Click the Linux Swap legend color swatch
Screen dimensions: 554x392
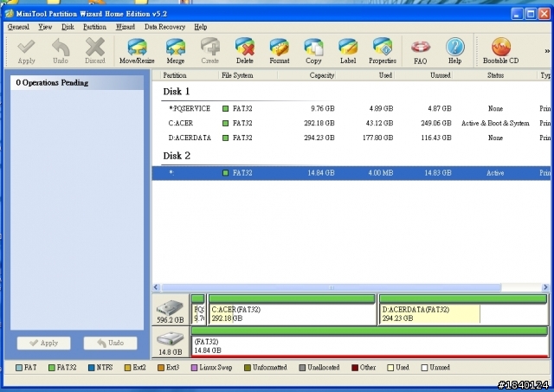(194, 368)
